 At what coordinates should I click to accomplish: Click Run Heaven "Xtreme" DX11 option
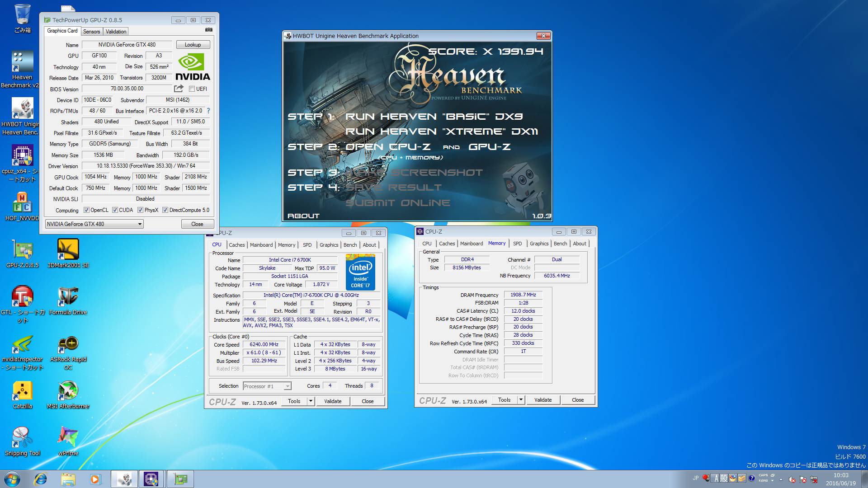click(x=442, y=131)
